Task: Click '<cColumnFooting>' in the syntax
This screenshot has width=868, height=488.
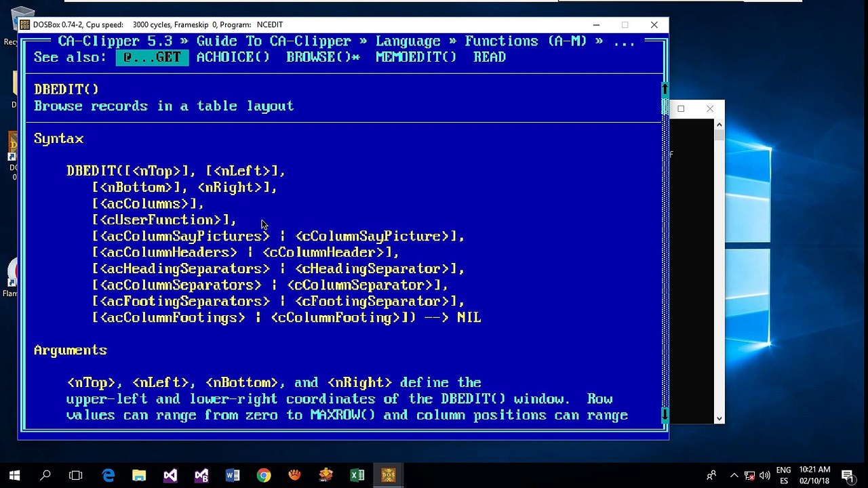Action: pos(335,317)
